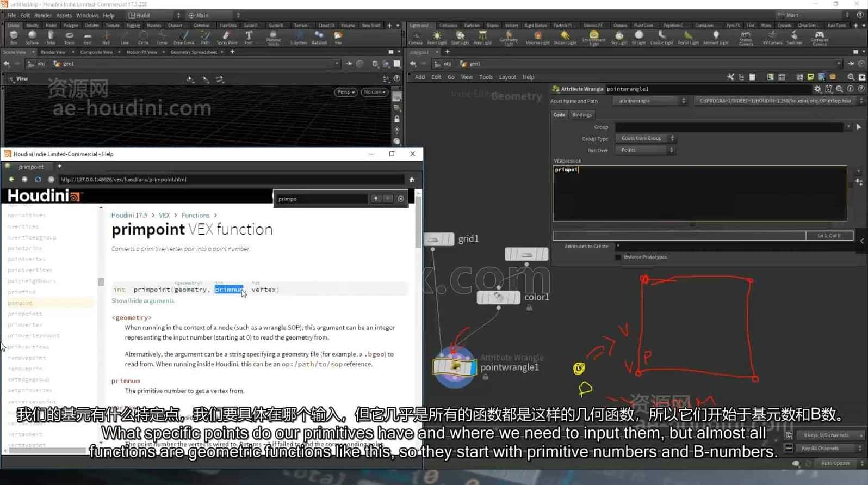
Task: Add an Ambient Light from shelf
Action: tap(716, 38)
